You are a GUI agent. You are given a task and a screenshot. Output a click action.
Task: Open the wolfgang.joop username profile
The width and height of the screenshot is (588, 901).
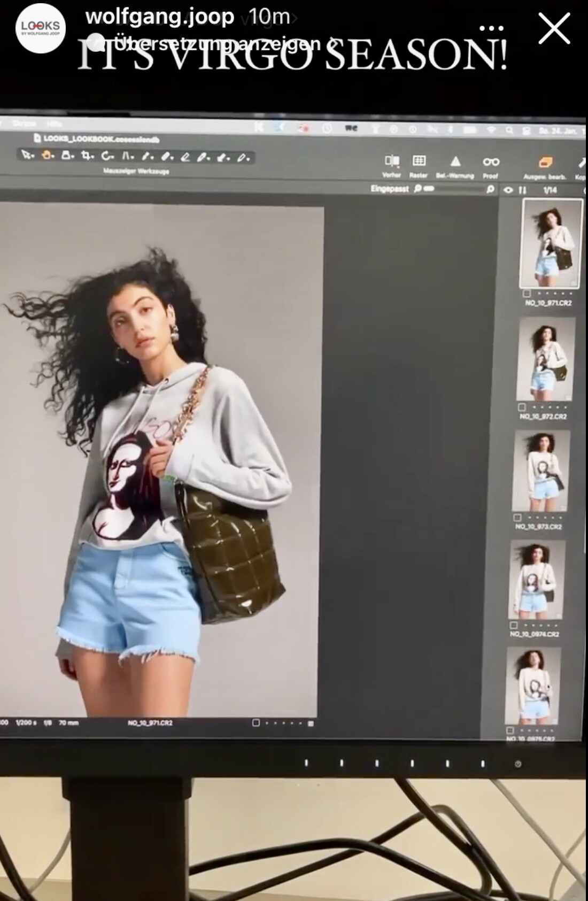point(160,17)
